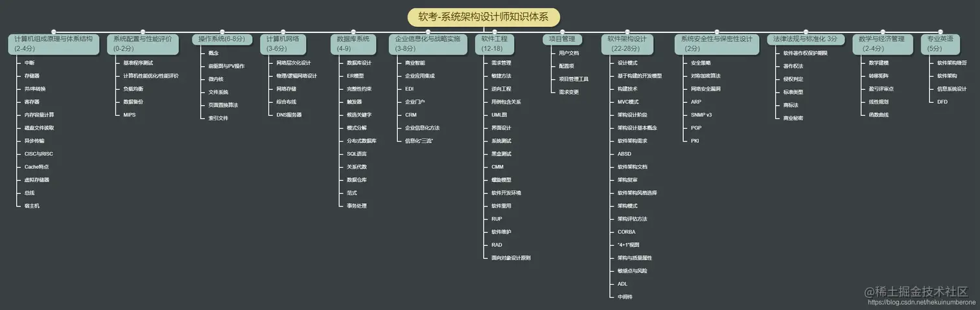Click the 内存容量计算 leaf item
The height and width of the screenshot is (310, 980).
[x=39, y=115]
